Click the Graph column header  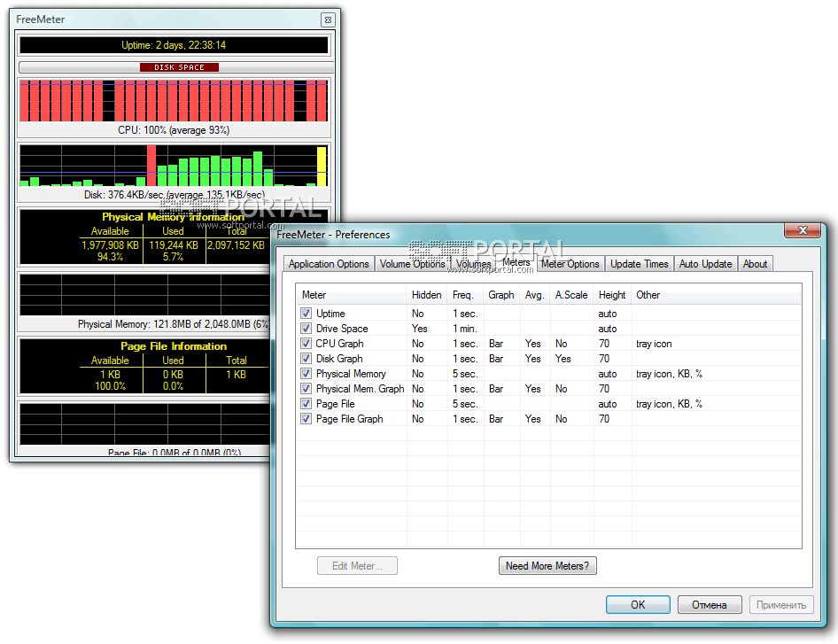pyautogui.click(x=501, y=295)
